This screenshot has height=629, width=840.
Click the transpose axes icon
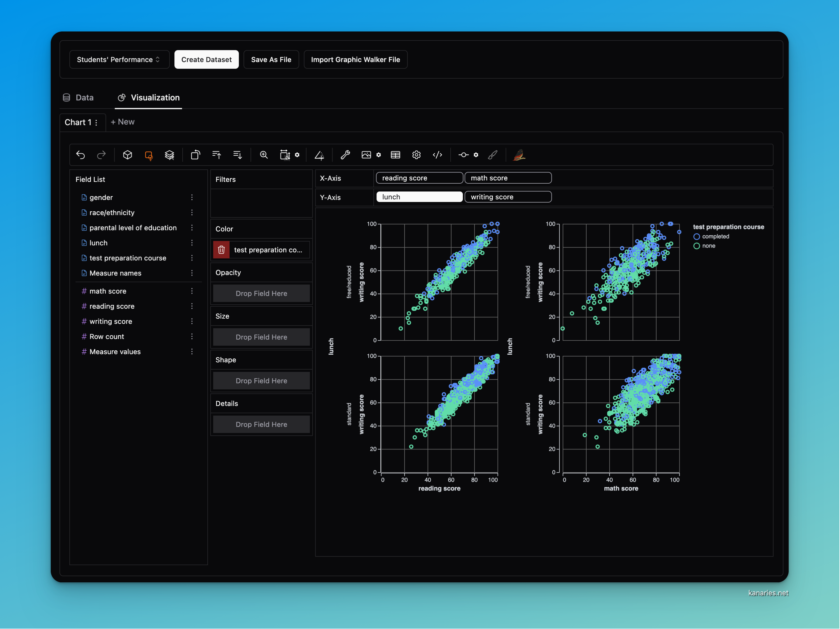195,155
